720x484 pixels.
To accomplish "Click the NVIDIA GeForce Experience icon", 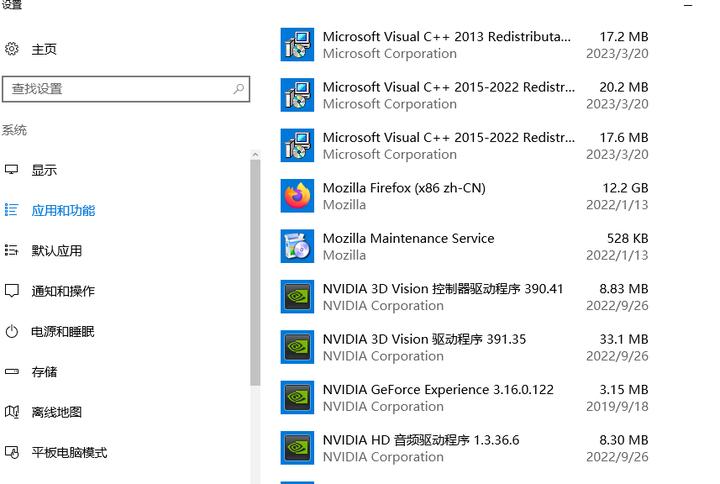I will point(297,398).
